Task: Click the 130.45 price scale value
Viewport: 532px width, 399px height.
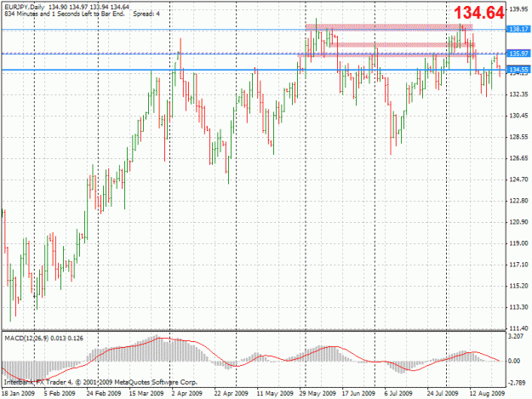Action: pyautogui.click(x=519, y=116)
